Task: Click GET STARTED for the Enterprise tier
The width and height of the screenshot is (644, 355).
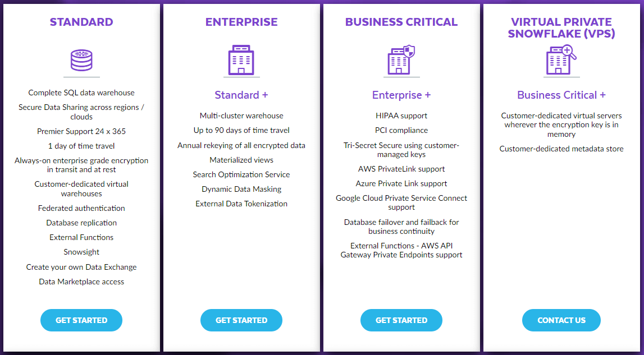Action: pos(241,320)
